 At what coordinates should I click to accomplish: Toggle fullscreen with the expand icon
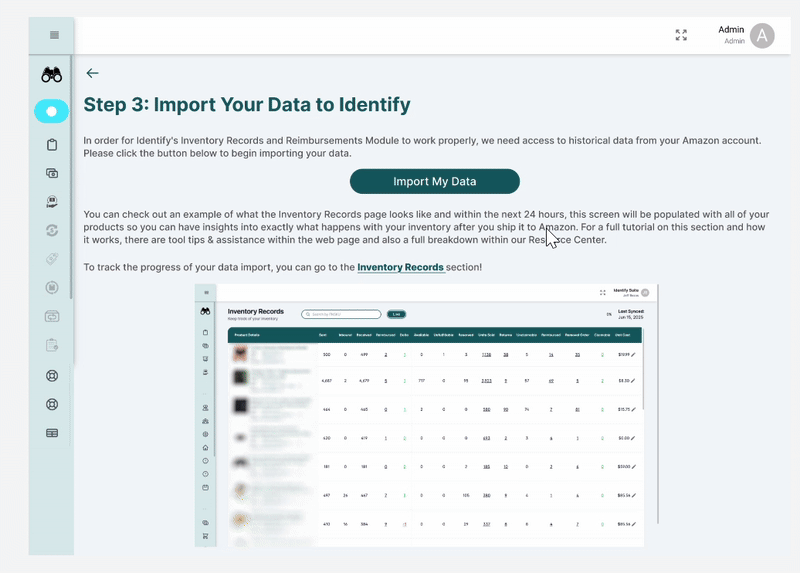(x=681, y=35)
